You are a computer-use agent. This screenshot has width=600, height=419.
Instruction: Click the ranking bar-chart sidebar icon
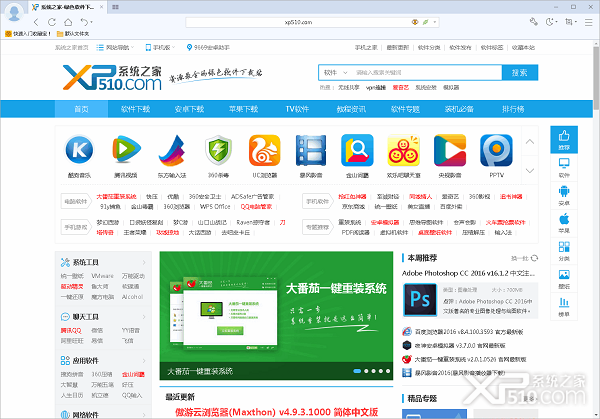point(564,307)
